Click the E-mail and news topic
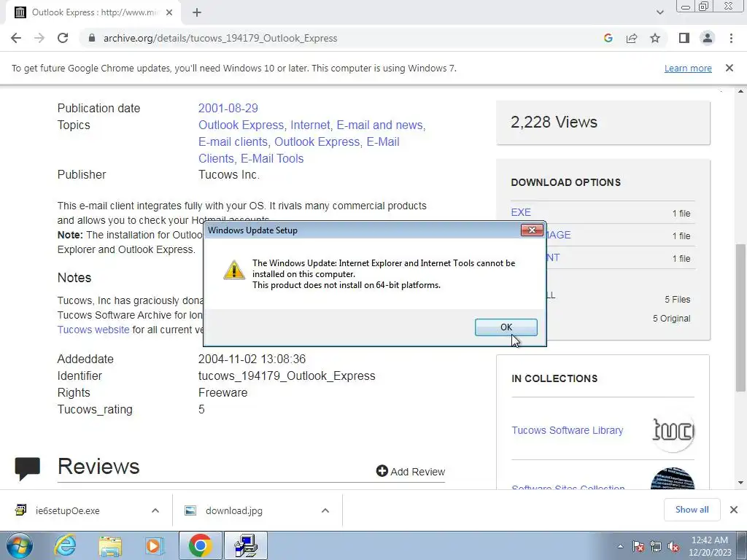The height and width of the screenshot is (560, 747). click(379, 125)
